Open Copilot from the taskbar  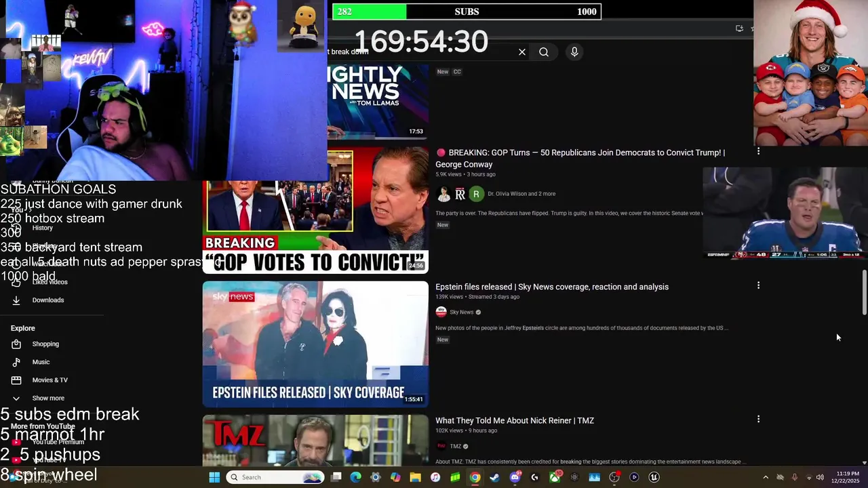coord(395,477)
